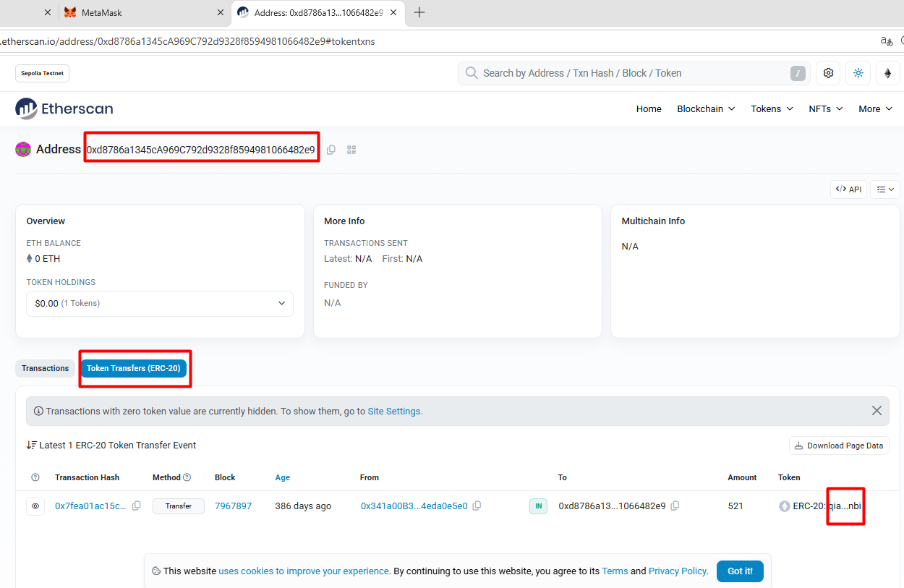Image resolution: width=904 pixels, height=588 pixels.
Task: Open block 7967897 link
Action: point(233,506)
